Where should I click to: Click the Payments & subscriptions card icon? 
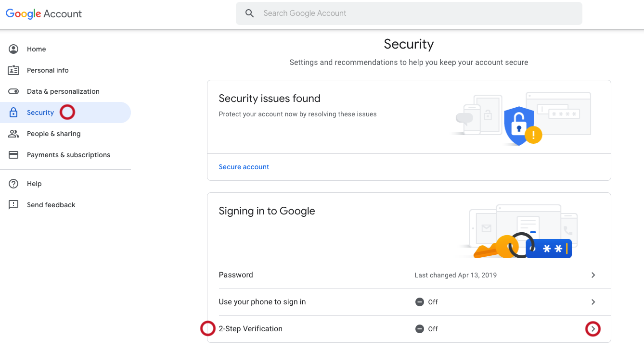(14, 154)
